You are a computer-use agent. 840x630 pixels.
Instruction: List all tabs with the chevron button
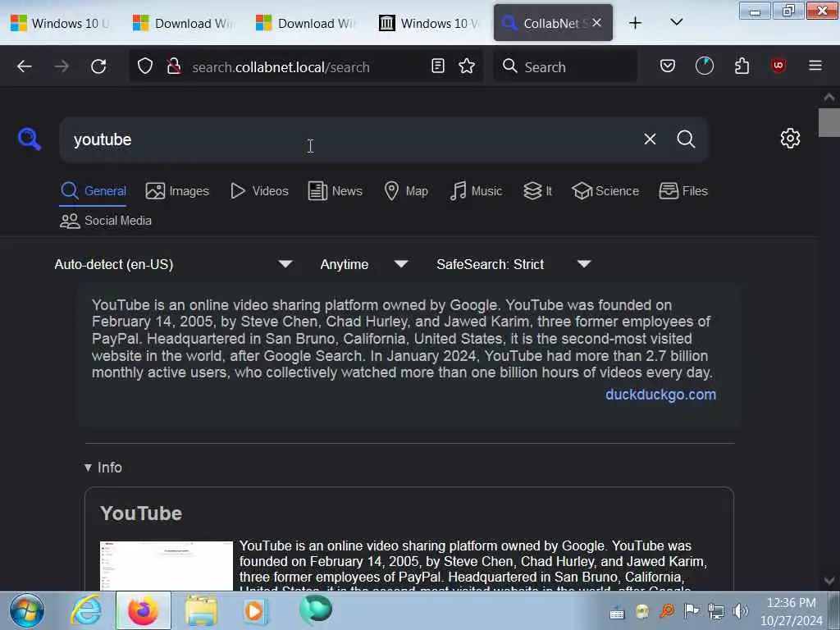677,22
